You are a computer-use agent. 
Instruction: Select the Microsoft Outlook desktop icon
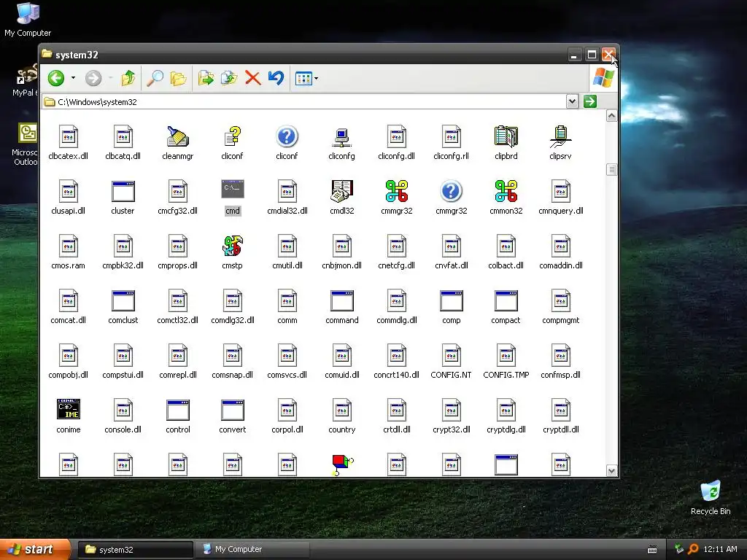click(26, 144)
